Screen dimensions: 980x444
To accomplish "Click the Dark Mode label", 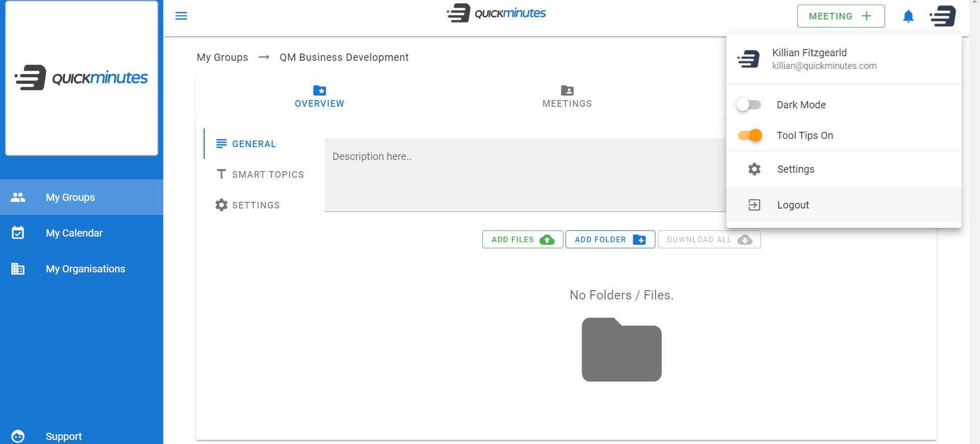I will (801, 105).
